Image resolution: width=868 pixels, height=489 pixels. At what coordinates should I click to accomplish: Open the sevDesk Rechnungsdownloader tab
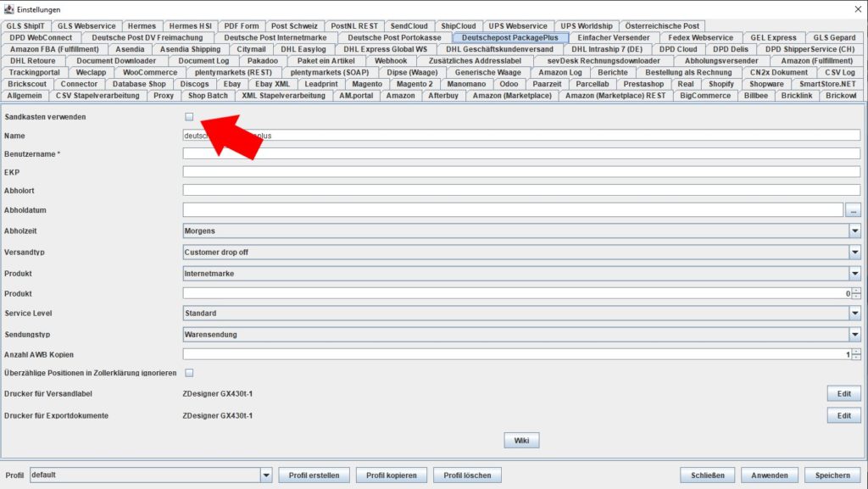[604, 61]
